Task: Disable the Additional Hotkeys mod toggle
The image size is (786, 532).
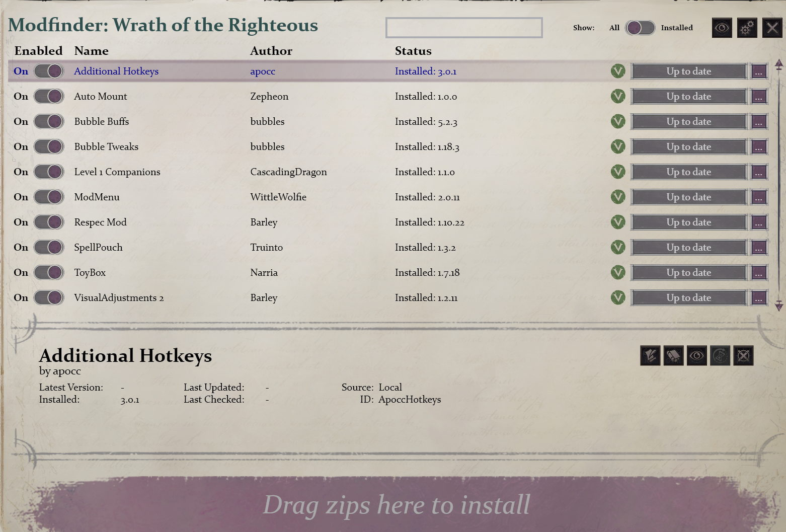Action: [x=49, y=71]
